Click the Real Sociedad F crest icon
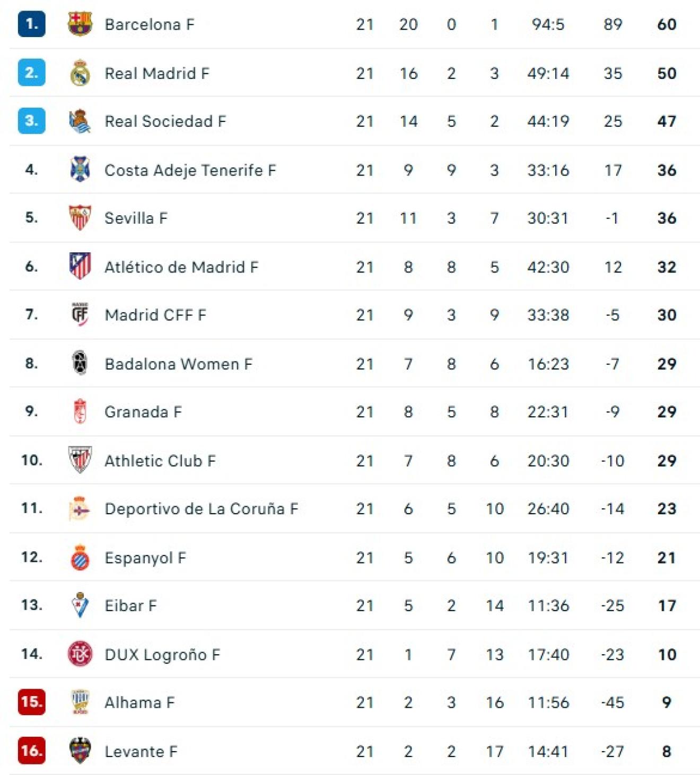The image size is (700, 775). (x=80, y=121)
